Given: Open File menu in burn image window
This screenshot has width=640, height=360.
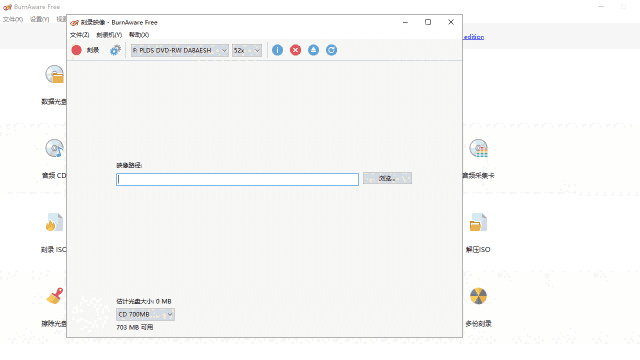Looking at the screenshot, I should click(x=79, y=35).
